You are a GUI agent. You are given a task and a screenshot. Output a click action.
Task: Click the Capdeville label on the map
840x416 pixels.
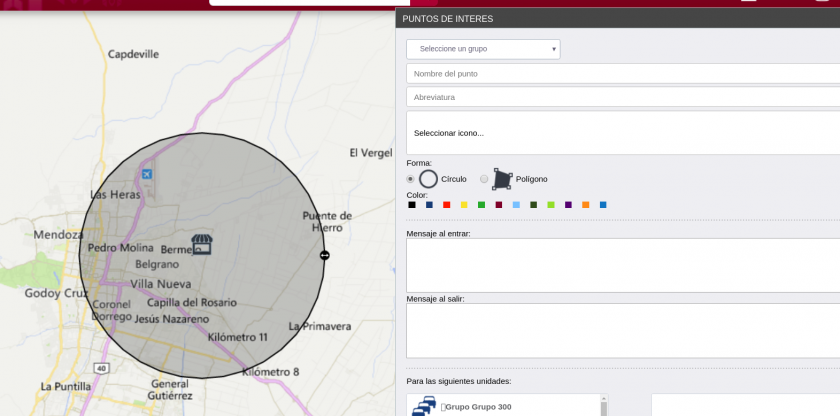pyautogui.click(x=133, y=54)
